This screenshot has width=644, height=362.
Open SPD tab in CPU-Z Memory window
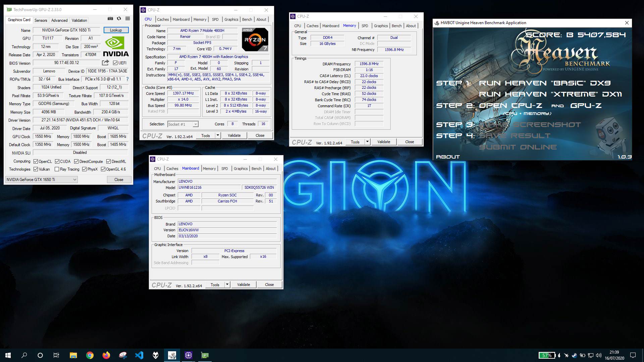[x=365, y=26]
